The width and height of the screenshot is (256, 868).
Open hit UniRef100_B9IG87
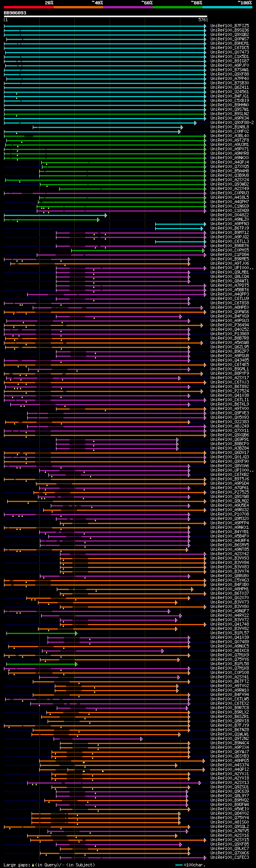pyautogui.click(x=230, y=61)
